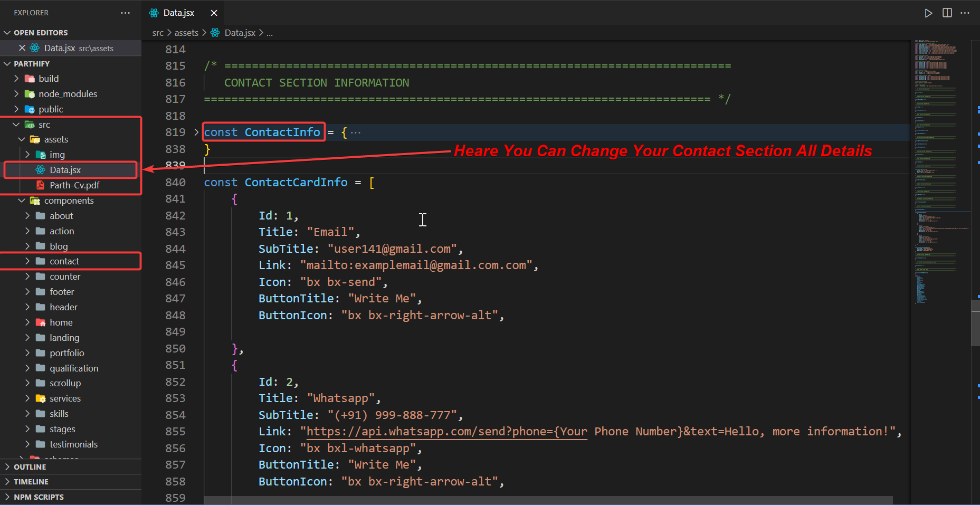
Task: Open the editor's more actions ellipsis icon
Action: tap(965, 13)
